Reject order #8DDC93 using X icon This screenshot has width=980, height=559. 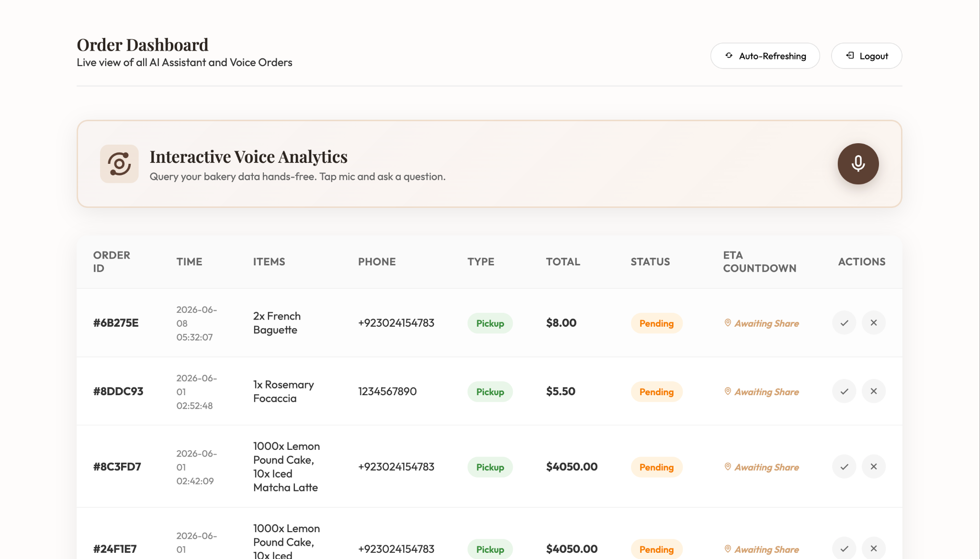pyautogui.click(x=874, y=391)
